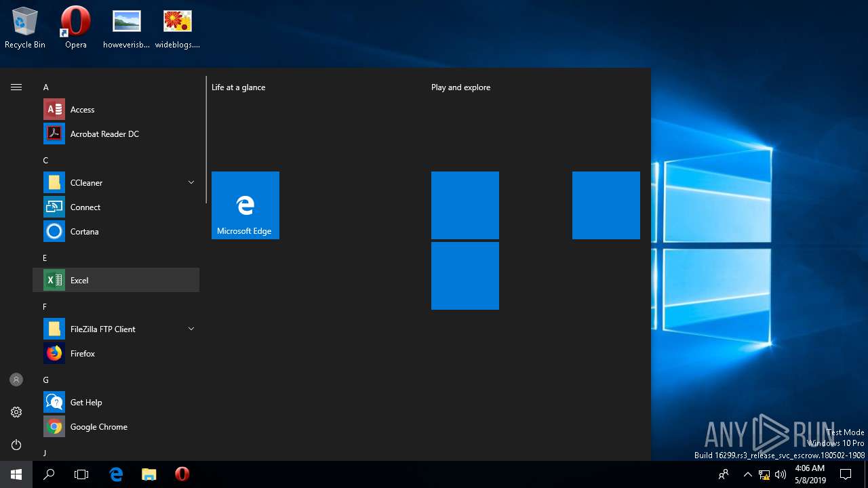Open the network status tray icon

pyautogui.click(x=764, y=474)
